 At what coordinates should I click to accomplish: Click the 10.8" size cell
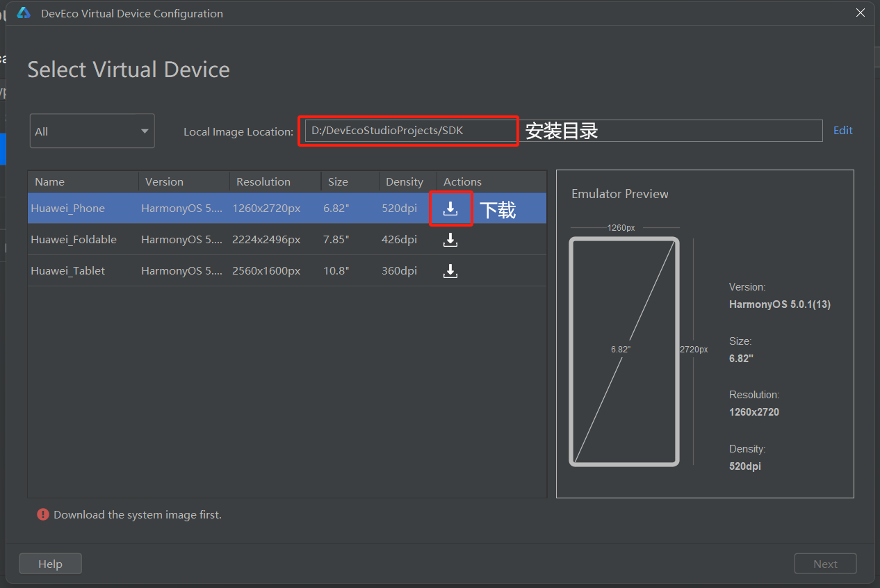click(x=336, y=270)
